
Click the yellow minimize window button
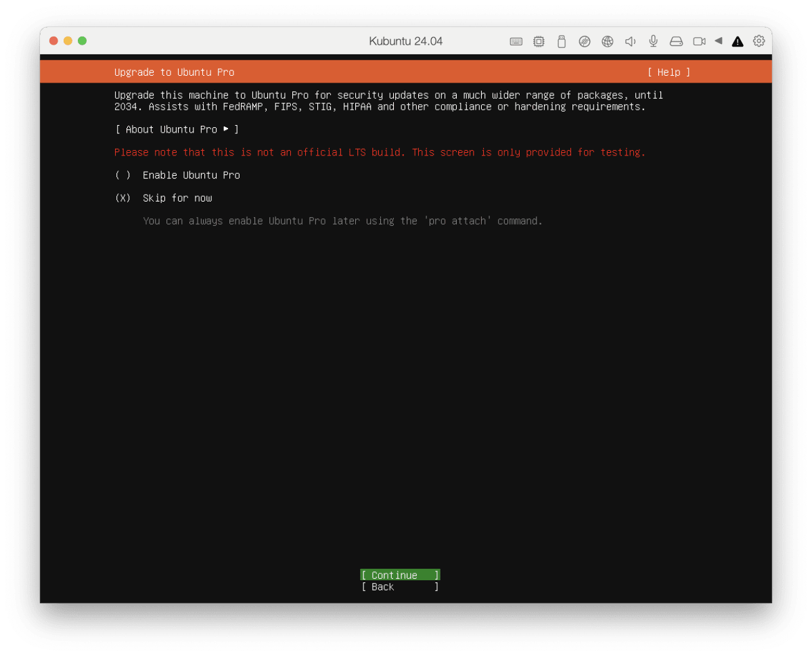tap(68, 41)
